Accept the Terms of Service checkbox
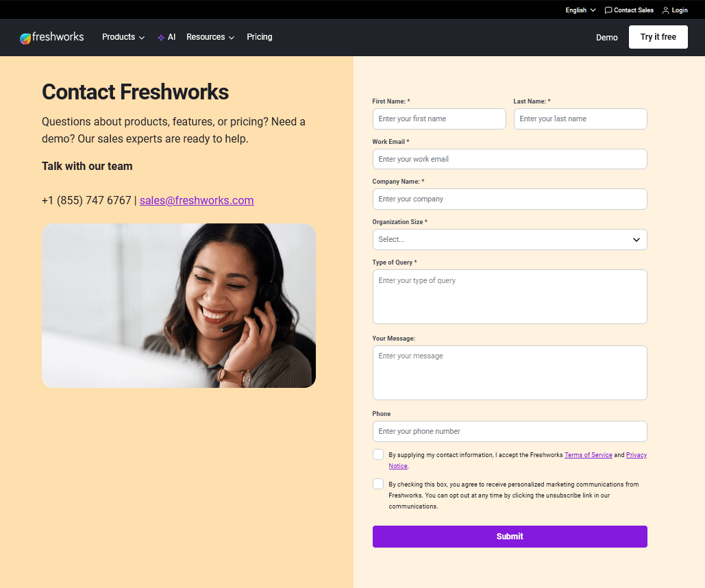This screenshot has width=705, height=588. 378,454
